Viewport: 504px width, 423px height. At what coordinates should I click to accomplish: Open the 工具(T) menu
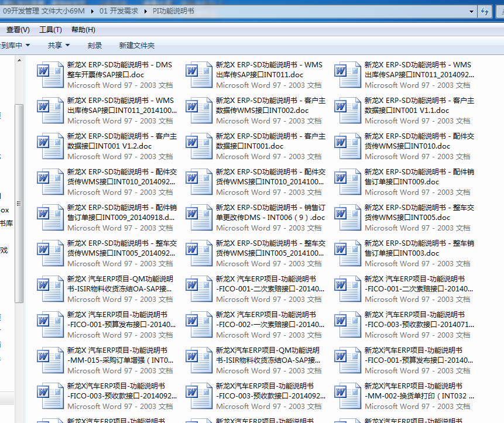coord(50,30)
